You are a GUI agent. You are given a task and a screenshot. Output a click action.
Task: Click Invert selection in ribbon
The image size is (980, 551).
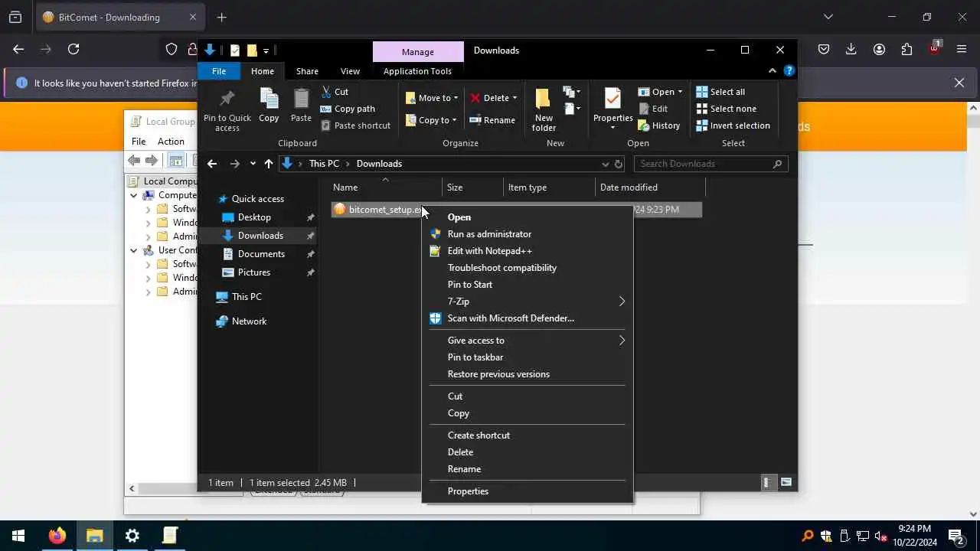pyautogui.click(x=733, y=126)
